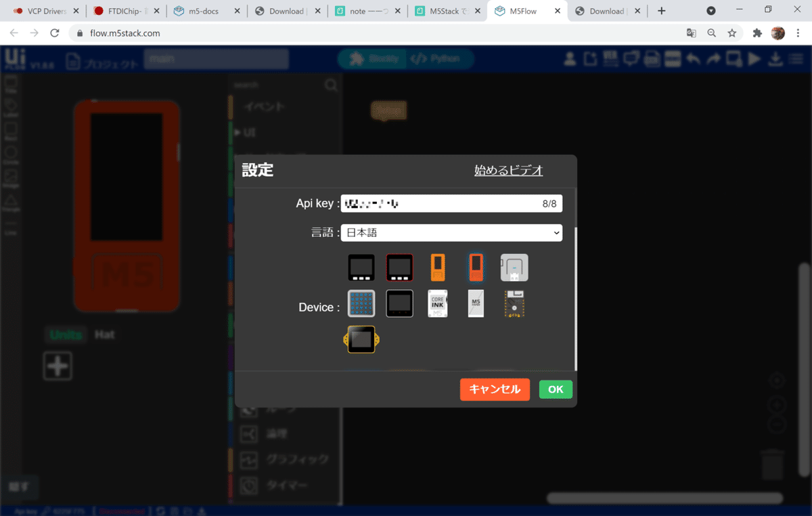Open the M5Flow browser tab
The width and height of the screenshot is (812, 516).
click(x=526, y=11)
